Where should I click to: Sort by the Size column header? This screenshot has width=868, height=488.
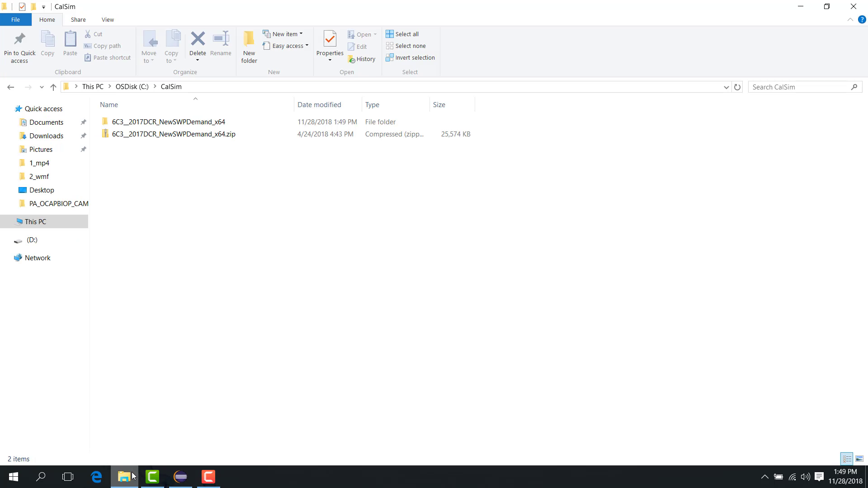coord(452,104)
